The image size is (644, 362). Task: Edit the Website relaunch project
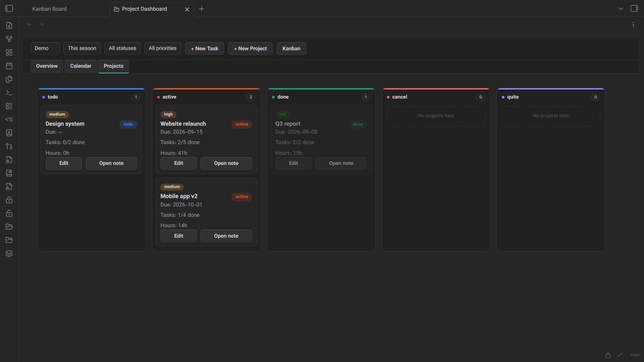coord(178,163)
